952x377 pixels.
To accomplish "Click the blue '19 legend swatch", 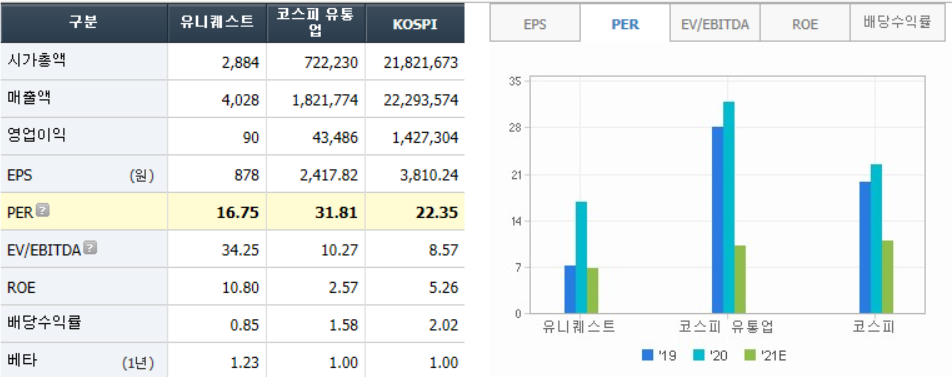I will (647, 355).
